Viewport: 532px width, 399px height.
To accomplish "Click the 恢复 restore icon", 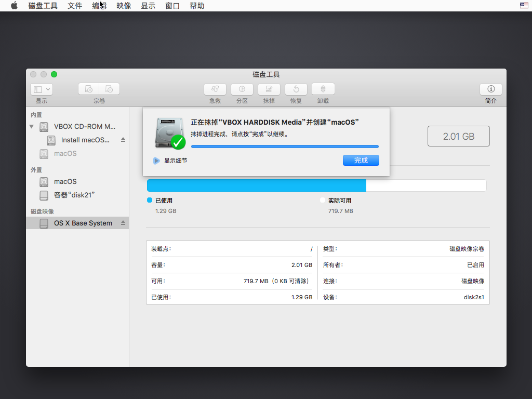I will [296, 89].
